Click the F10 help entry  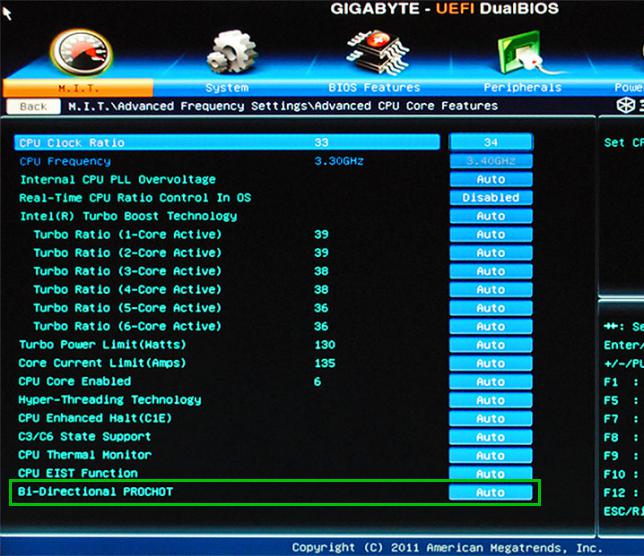[x=622, y=475]
